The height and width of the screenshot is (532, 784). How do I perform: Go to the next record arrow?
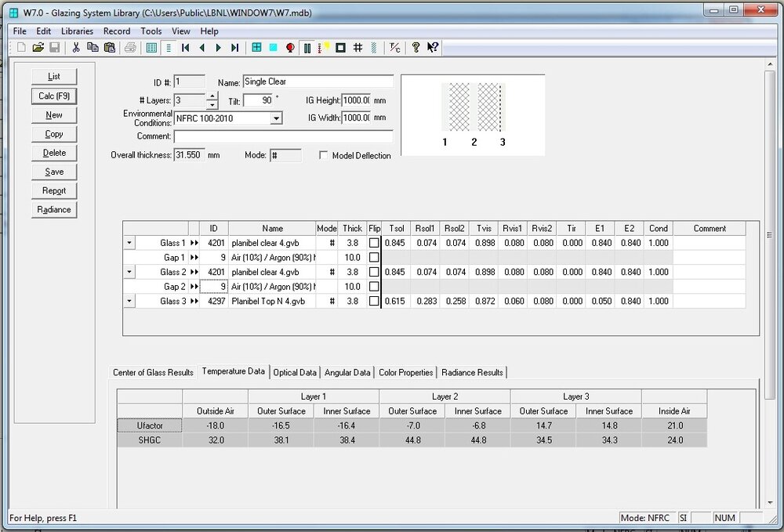coord(219,48)
